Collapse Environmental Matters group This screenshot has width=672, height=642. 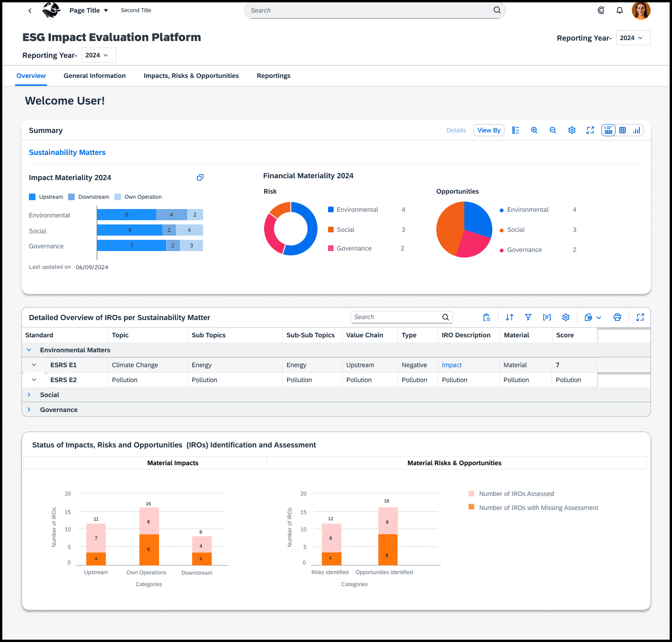click(29, 350)
